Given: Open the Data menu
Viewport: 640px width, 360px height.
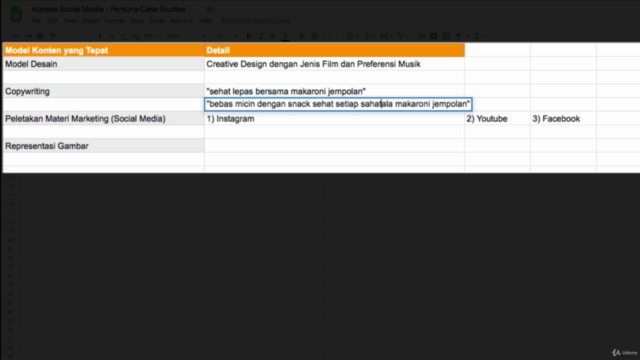Looking at the screenshot, I should click(x=137, y=20).
